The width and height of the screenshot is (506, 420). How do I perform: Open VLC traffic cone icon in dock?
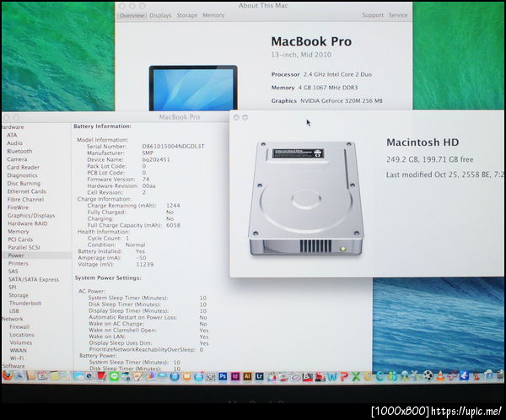pos(440,376)
